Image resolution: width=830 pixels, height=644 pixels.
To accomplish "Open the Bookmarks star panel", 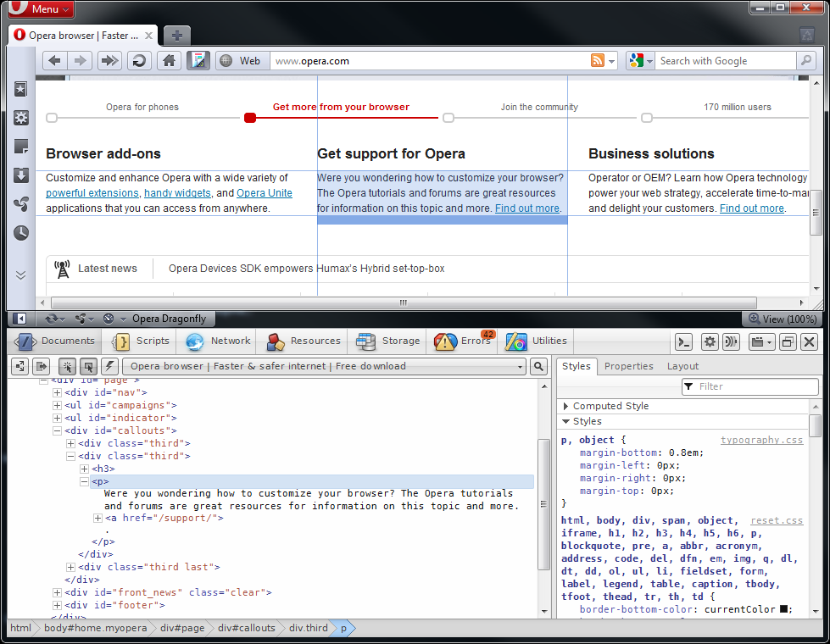I will click(x=21, y=89).
